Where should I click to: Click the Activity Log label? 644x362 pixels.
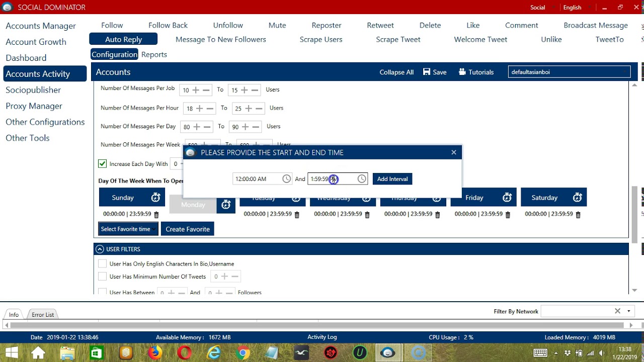pyautogui.click(x=322, y=337)
